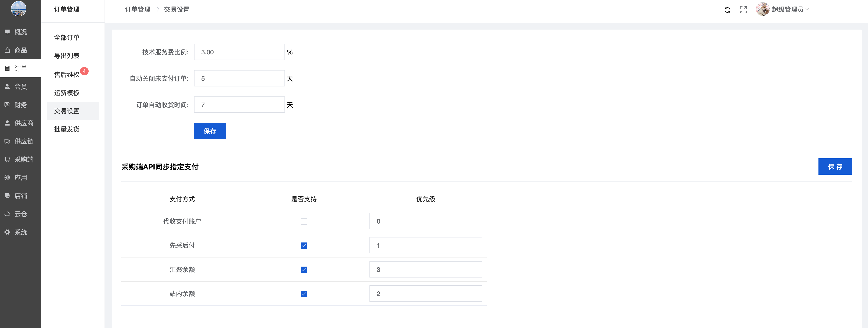Viewport: 868px width, 328px height.
Task: Open 云仓 cloud warehouse sidebar item
Action: [20, 214]
